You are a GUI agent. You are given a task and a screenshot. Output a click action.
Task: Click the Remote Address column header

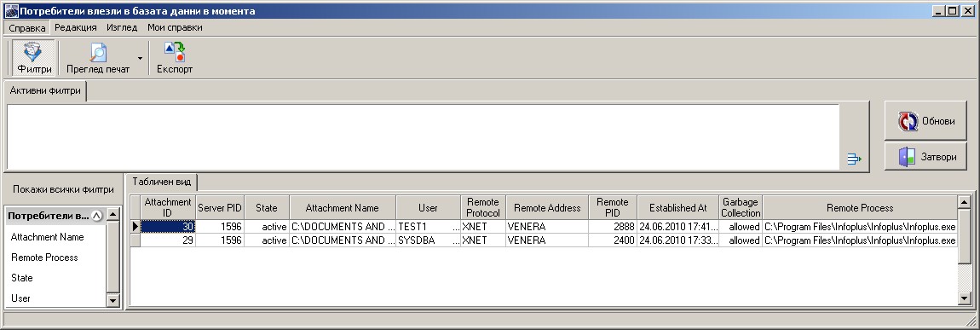pyautogui.click(x=547, y=207)
